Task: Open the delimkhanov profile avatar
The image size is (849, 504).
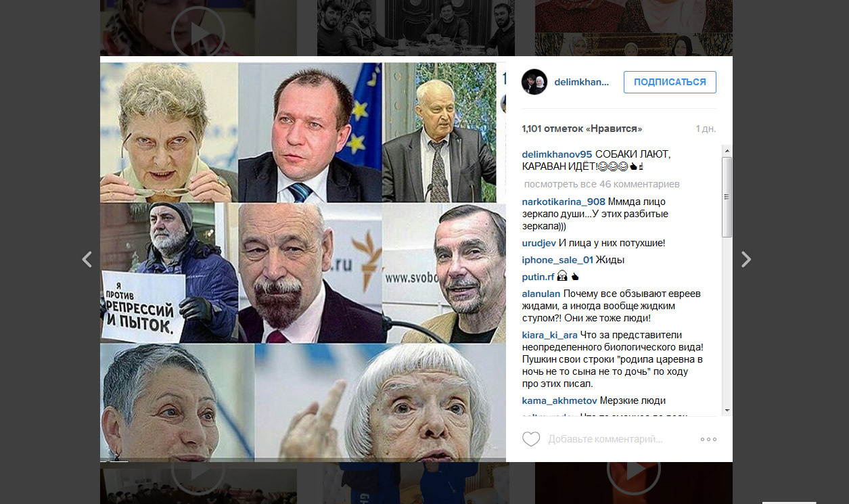Action: pos(534,82)
